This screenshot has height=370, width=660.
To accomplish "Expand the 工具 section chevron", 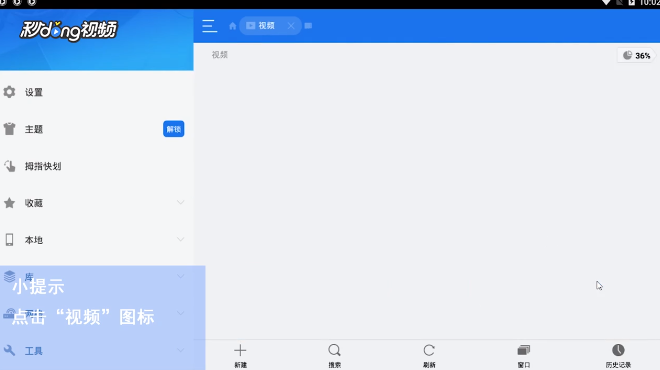I will (181, 350).
